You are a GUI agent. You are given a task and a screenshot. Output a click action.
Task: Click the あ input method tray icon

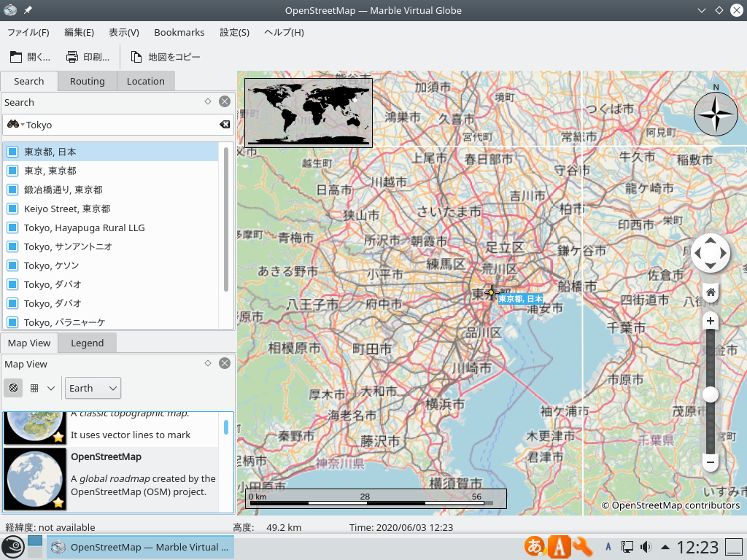535,547
